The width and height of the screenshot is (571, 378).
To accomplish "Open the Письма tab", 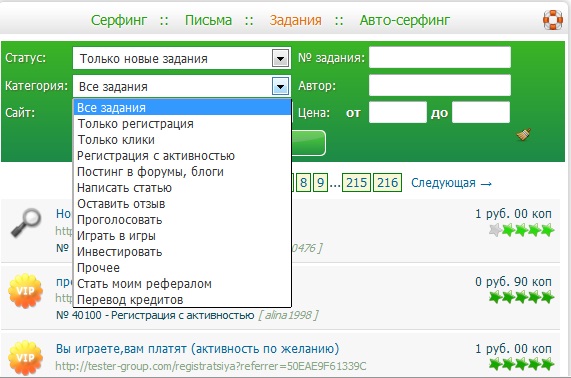I will pyautogui.click(x=208, y=20).
